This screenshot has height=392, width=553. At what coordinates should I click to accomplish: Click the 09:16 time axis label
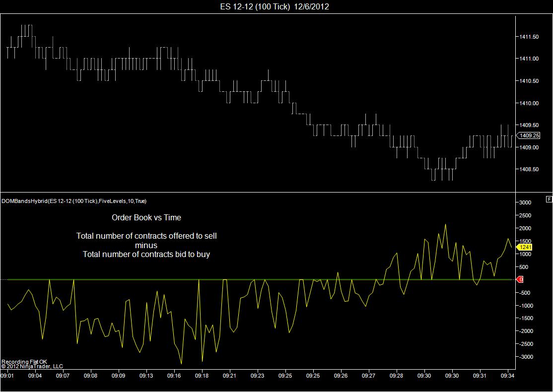(x=174, y=376)
